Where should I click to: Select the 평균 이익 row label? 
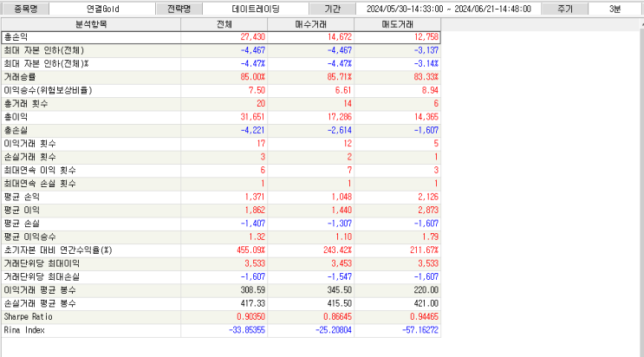coord(22,210)
